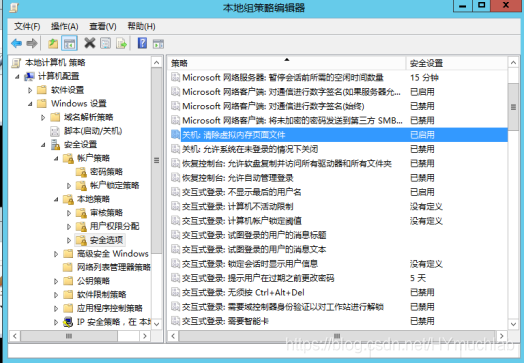This screenshot has height=363, width=524.
Task: Click the Back arrow toolbar icon
Action: click(x=16, y=43)
